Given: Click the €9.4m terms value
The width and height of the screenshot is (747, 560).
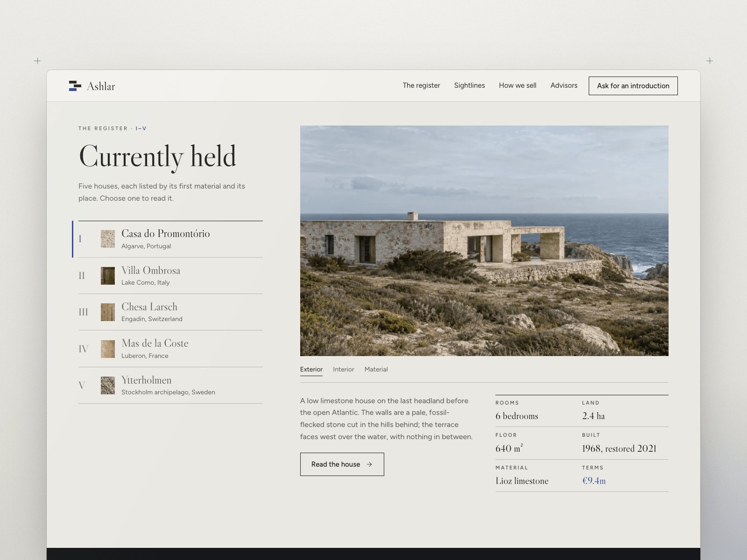Looking at the screenshot, I should click(x=594, y=481).
